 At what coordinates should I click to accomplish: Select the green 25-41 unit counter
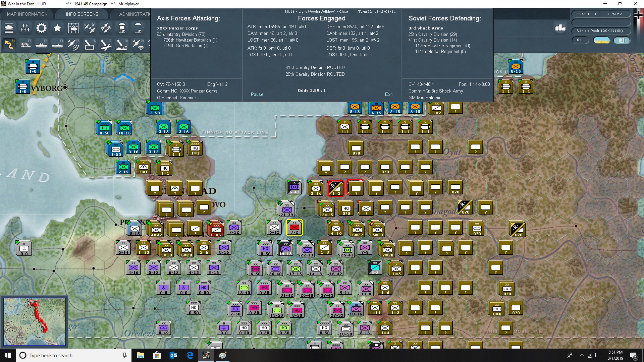347,249
